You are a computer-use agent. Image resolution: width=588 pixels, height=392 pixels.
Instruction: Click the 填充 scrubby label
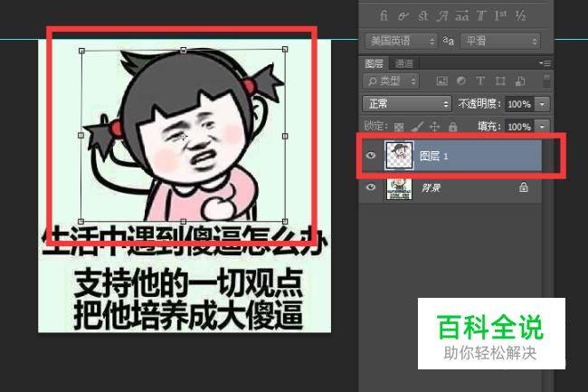tap(489, 127)
